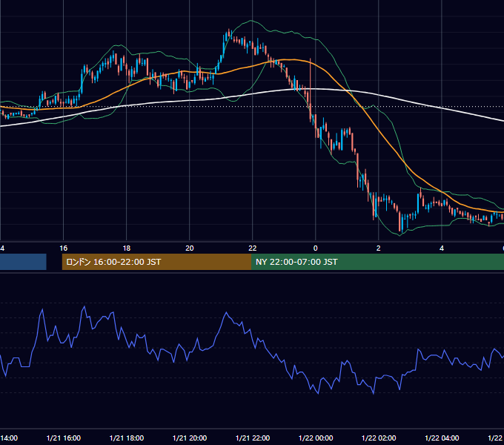The height and width of the screenshot is (445, 504).
Task: Click the "16" hour label on price chart axis
Action: 63,248
